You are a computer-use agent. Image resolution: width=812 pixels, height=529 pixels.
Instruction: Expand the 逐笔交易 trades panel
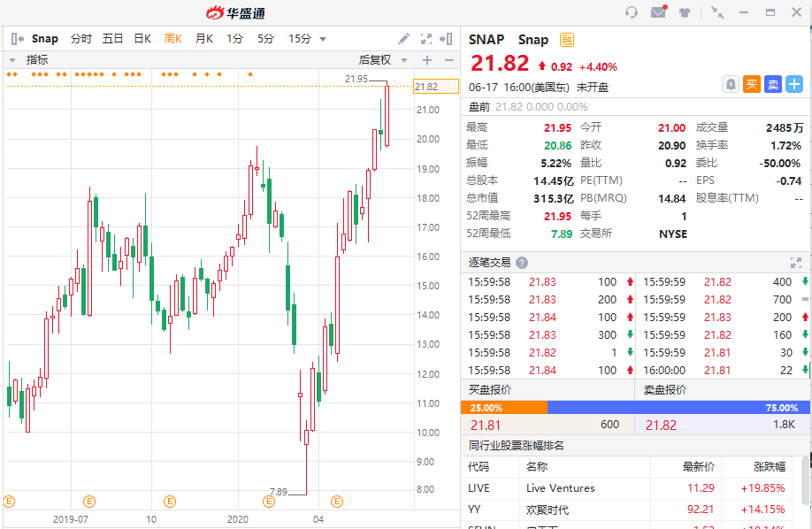796,263
